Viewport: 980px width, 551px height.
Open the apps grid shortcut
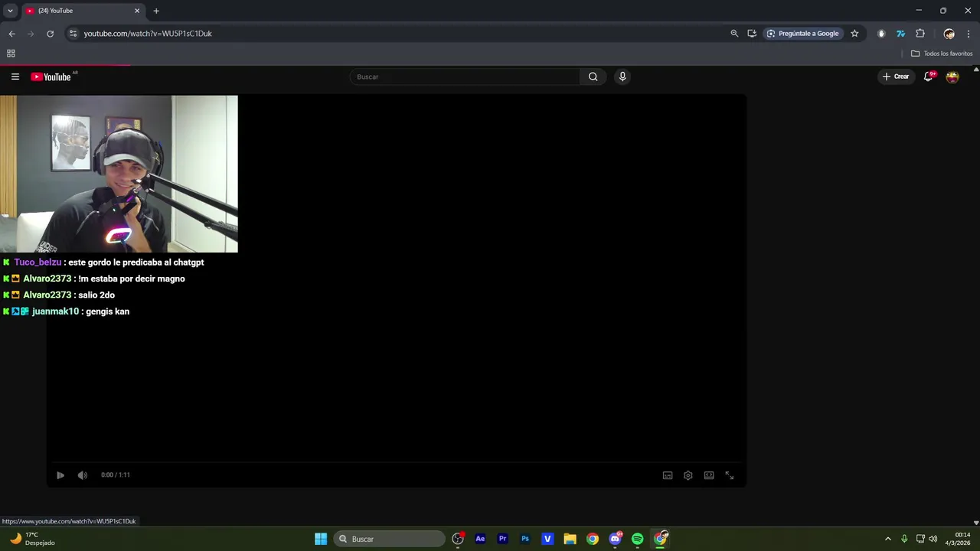click(x=11, y=54)
